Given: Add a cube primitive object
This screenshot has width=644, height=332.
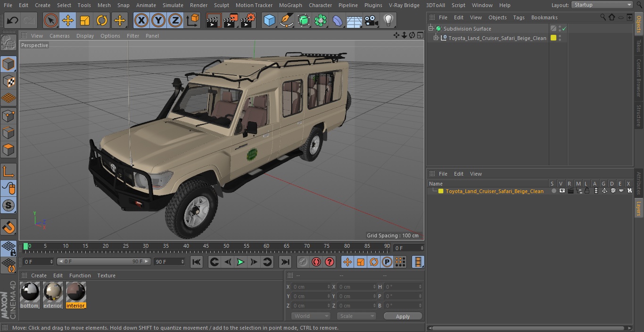Looking at the screenshot, I should [269, 20].
